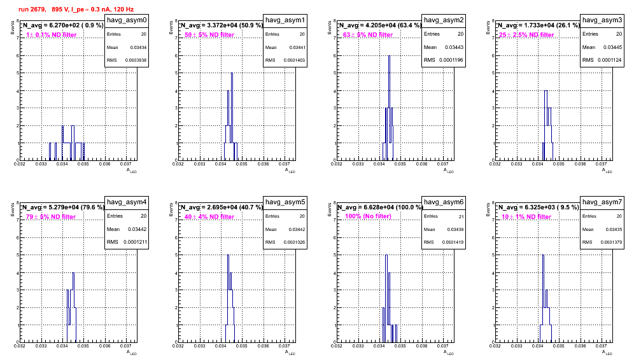Select label N_avg = 1.733e+04 (26.1 %)
The image size is (634, 364).
click(539, 25)
